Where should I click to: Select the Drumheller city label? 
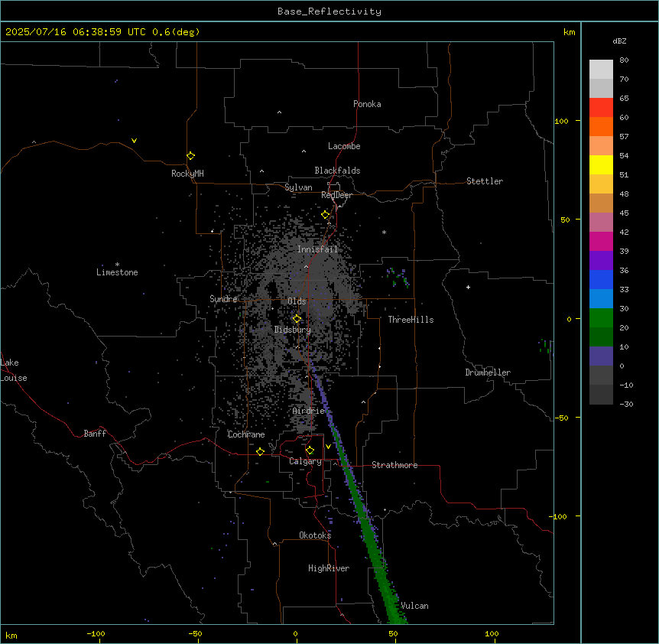[x=488, y=372]
